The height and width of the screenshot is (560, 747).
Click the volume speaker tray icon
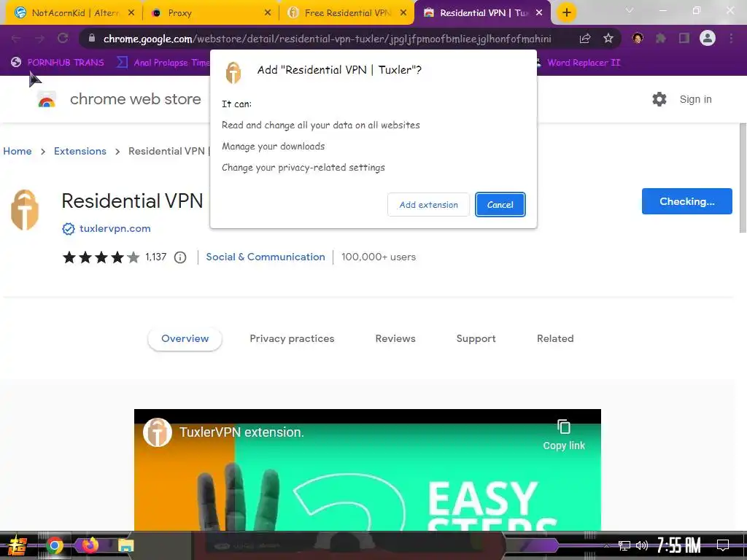click(x=642, y=545)
